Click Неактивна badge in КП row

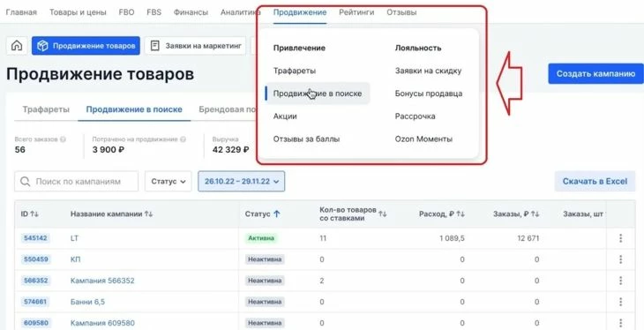click(x=265, y=259)
